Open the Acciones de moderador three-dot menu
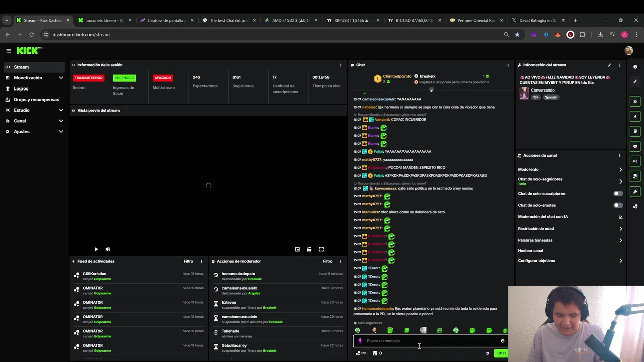 pos(341,261)
